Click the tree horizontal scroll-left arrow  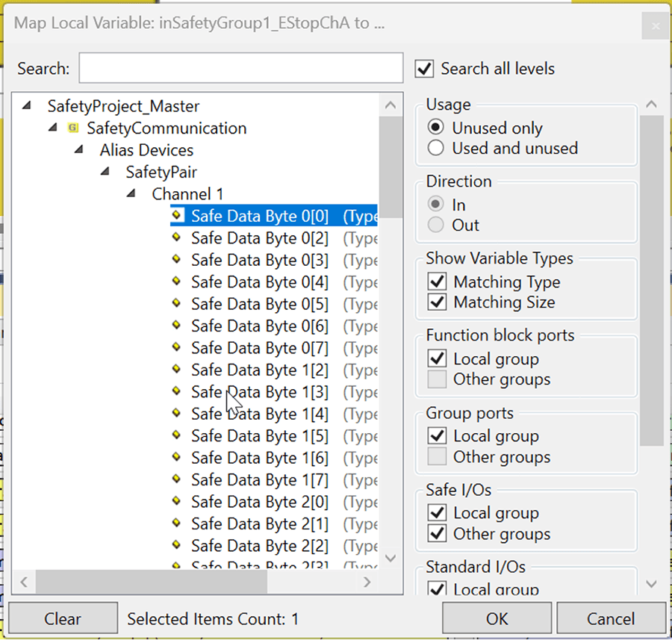tap(24, 582)
